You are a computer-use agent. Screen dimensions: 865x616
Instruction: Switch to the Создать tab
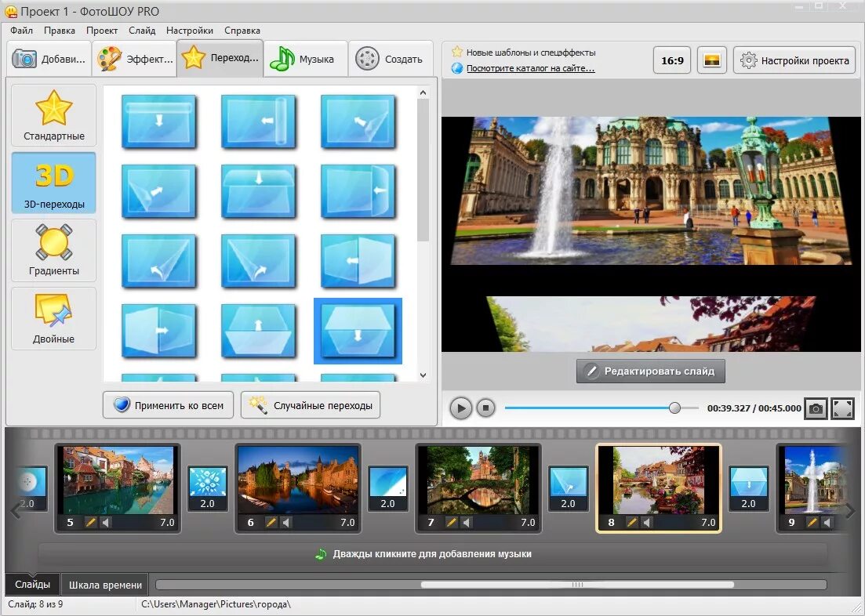point(391,59)
